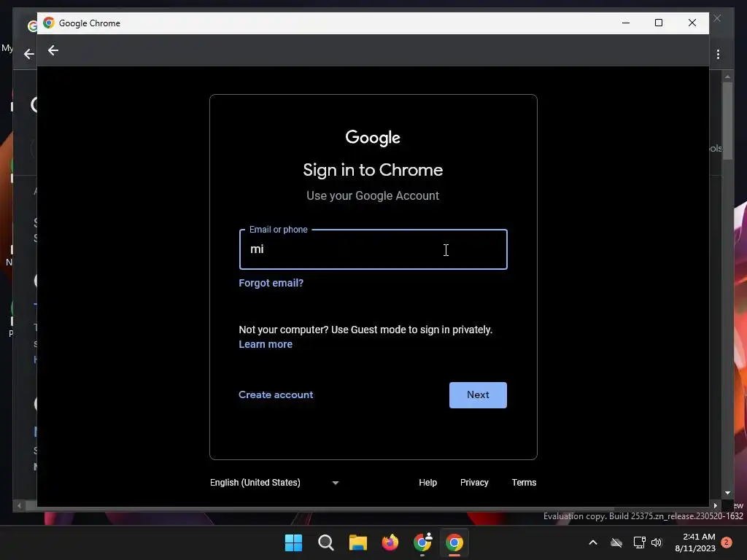
Task: Click the horizontal scrollbar left arrow
Action: (x=19, y=506)
